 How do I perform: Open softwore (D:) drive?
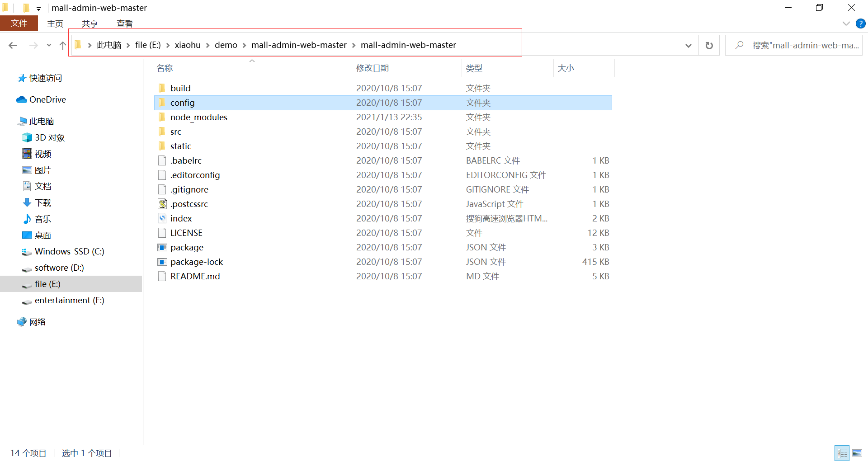click(53, 268)
